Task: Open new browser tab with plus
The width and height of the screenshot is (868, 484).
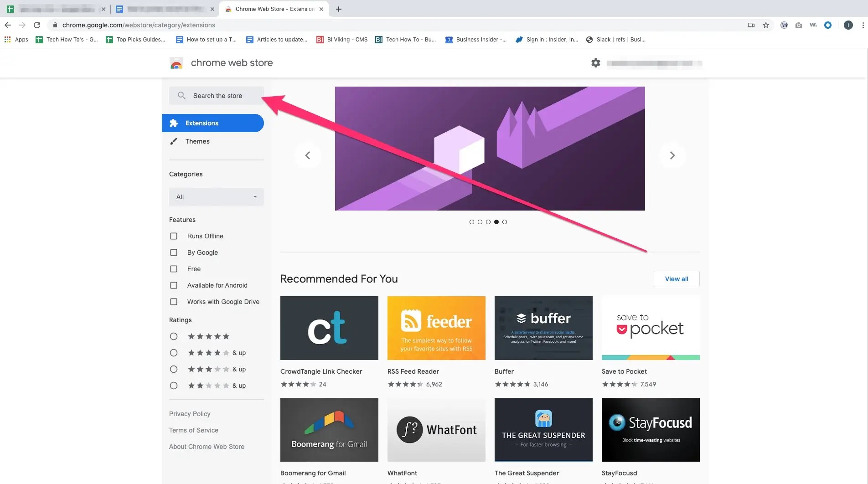Action: tap(339, 9)
